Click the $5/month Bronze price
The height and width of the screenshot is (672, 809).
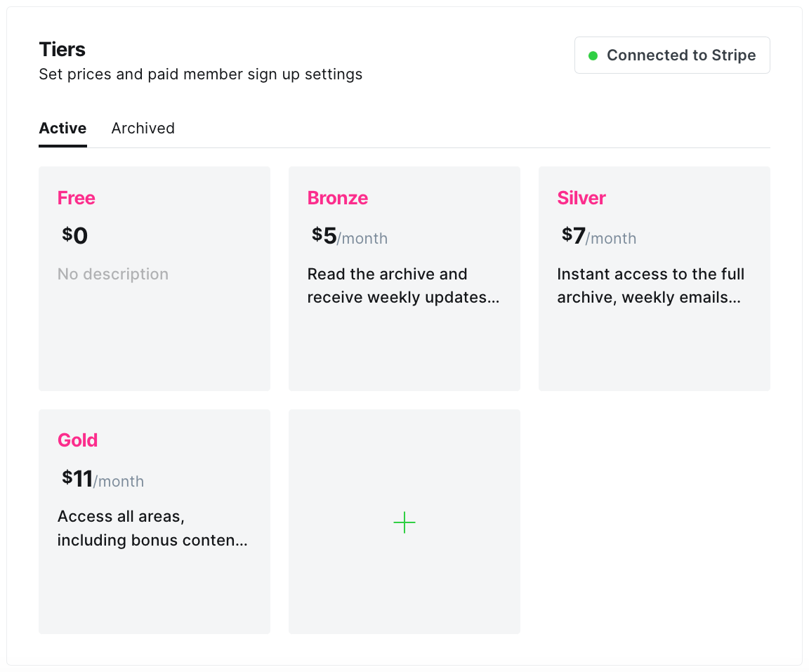coord(349,237)
